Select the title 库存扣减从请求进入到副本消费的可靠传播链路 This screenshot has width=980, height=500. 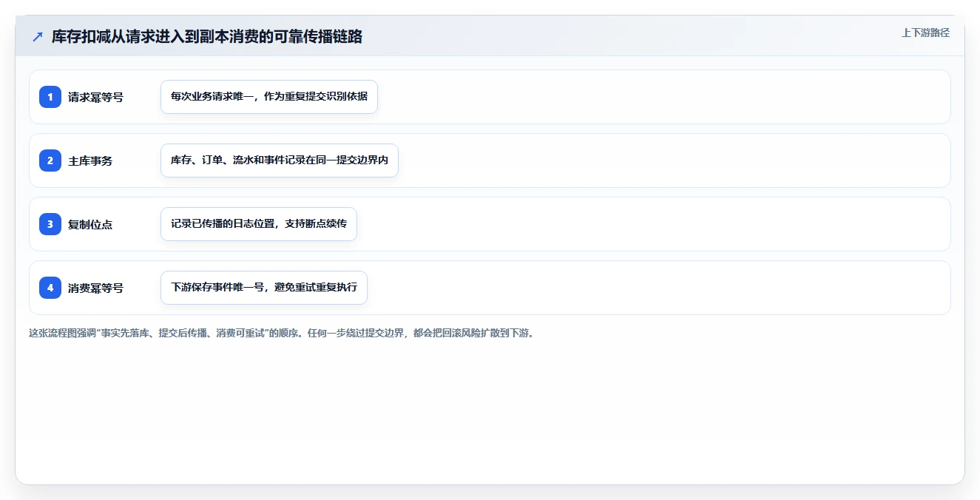tap(207, 37)
